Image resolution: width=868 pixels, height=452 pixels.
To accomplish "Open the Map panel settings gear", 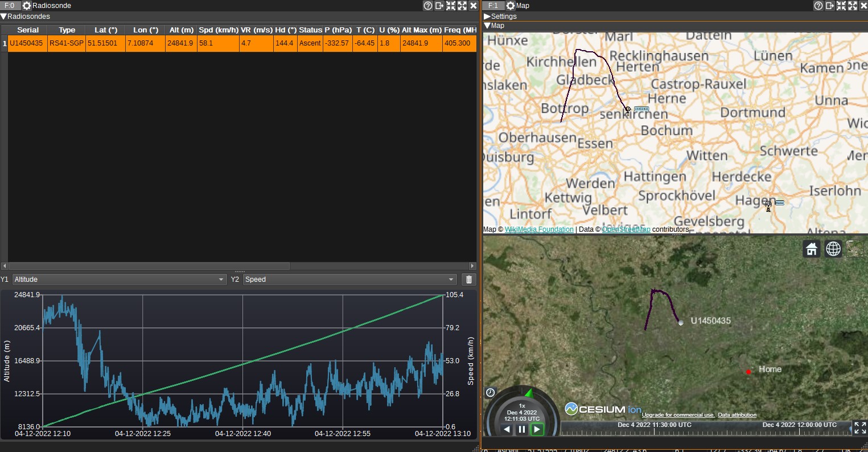I will point(509,6).
